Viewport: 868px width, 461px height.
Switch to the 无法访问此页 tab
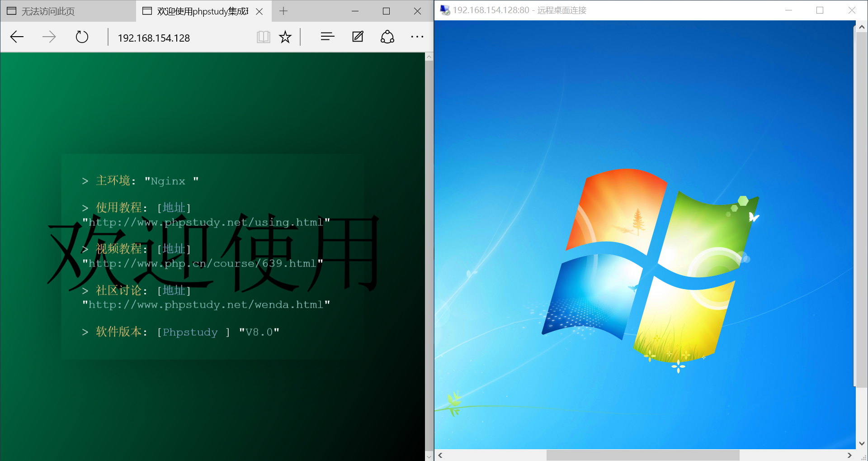[68, 11]
